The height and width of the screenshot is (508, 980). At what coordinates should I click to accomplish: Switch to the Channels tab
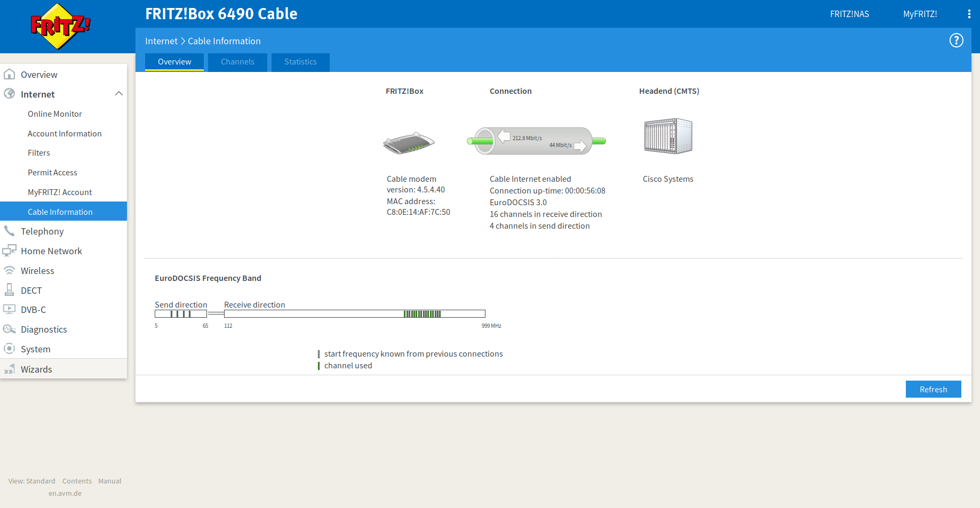pyautogui.click(x=237, y=62)
